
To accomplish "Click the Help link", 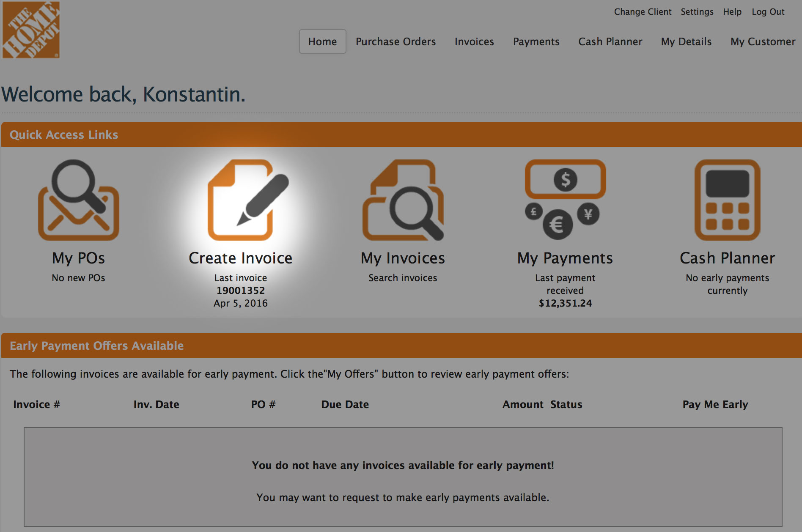I will point(732,12).
